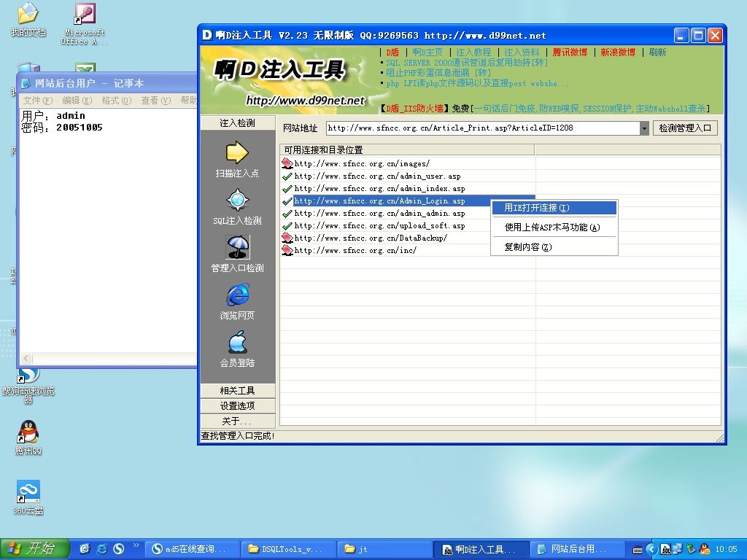Click the red failed icon beside images/ URL
The width and height of the screenshot is (747, 560).
[x=287, y=163]
